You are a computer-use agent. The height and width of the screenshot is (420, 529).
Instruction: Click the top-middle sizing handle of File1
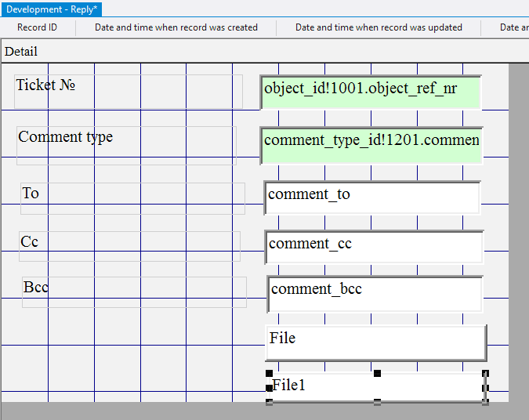[x=377, y=374]
